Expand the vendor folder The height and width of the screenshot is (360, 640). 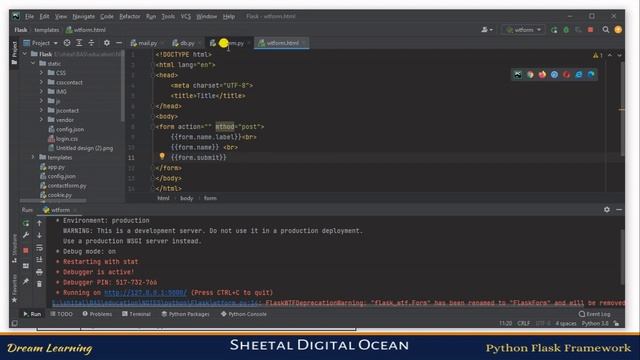(41, 120)
